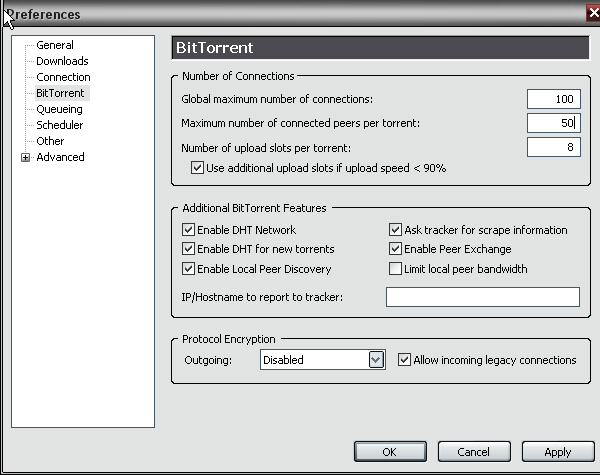This screenshot has width=600, height=475.
Task: Expand the Advanced tree node
Action: click(25, 158)
